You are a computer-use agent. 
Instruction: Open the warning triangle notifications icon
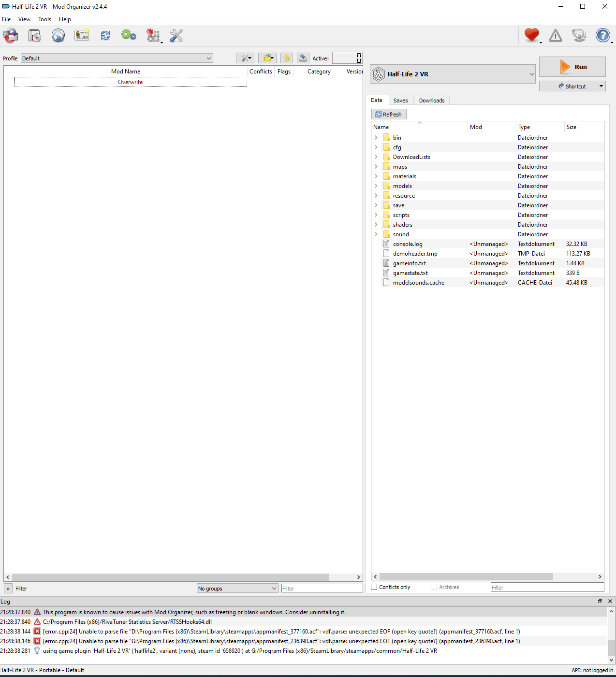click(556, 35)
